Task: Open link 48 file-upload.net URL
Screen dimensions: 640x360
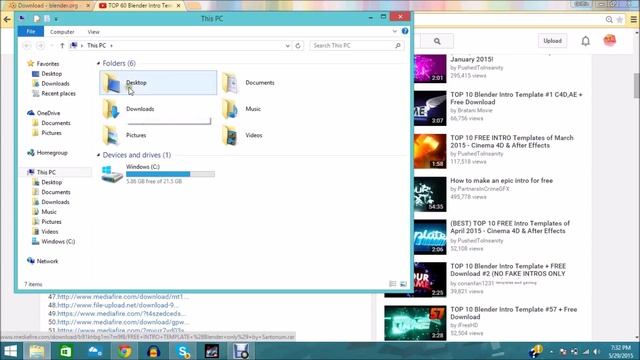Action: pos(118,305)
